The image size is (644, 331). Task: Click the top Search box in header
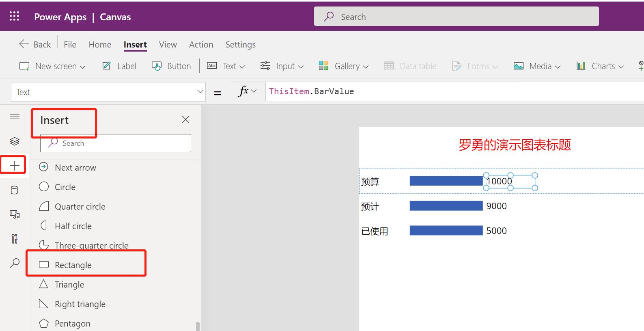[456, 16]
